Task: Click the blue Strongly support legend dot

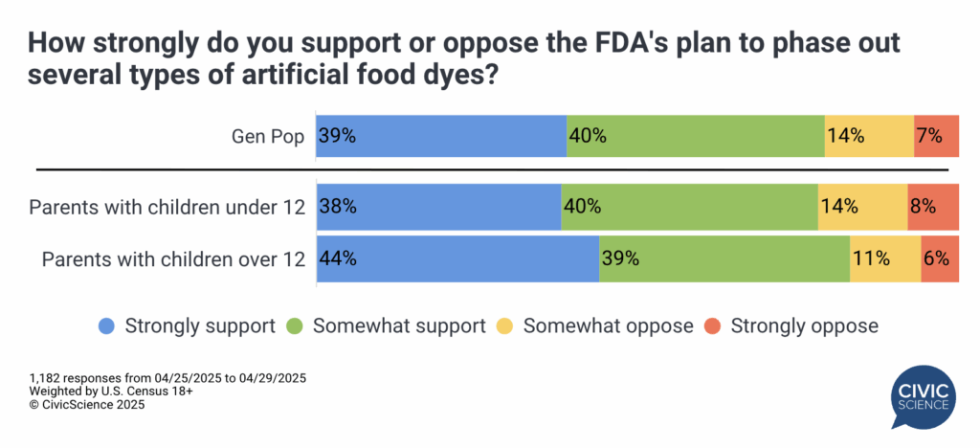Action: (x=107, y=326)
